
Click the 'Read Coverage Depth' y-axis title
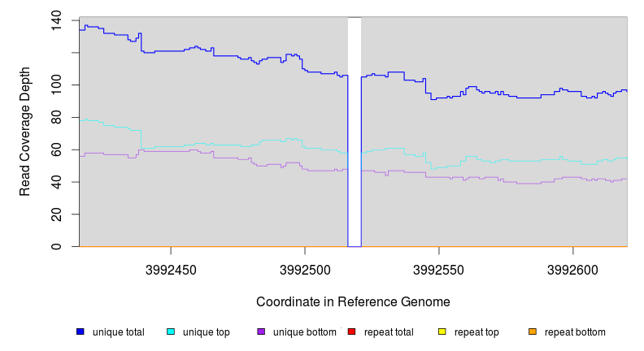pos(25,132)
